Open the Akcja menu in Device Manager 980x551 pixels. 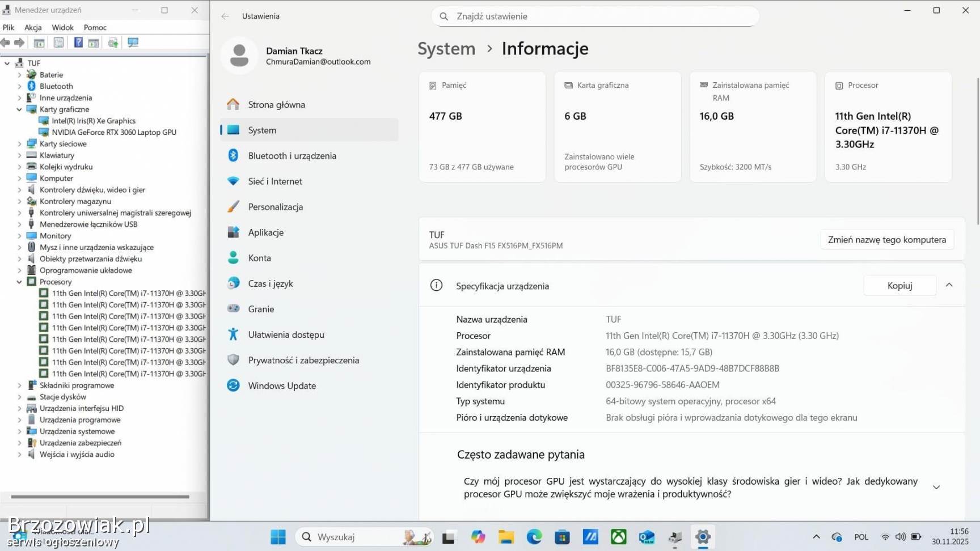tap(33, 27)
